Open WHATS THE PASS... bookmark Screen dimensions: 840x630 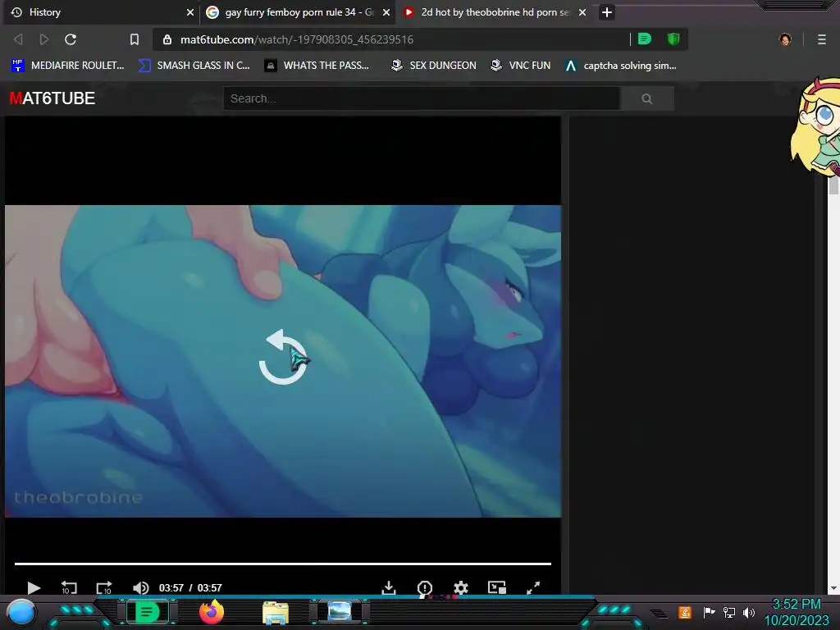pyautogui.click(x=317, y=66)
